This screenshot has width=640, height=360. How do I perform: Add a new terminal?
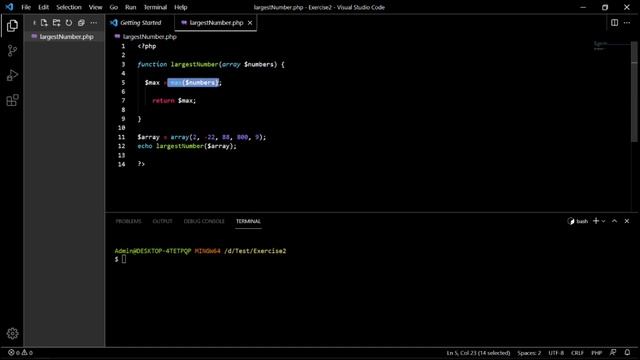[x=596, y=221]
